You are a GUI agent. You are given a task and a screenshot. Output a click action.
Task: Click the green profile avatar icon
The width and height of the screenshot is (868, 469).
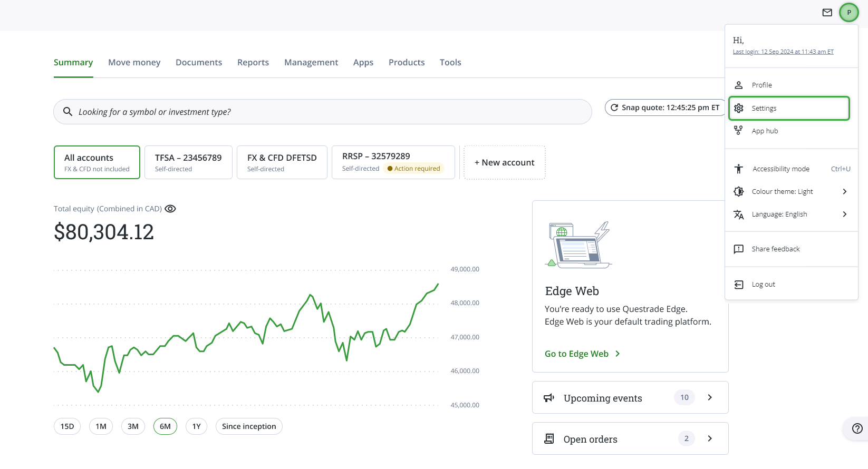coord(848,13)
